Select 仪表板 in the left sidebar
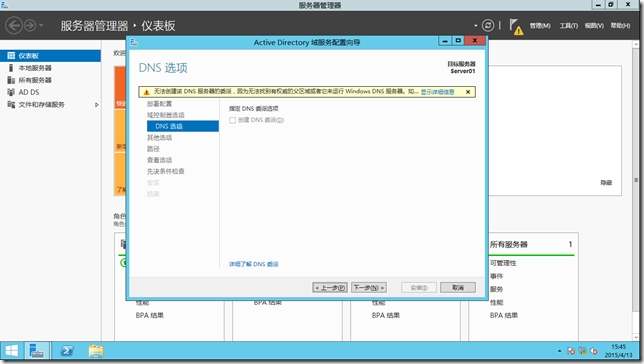Image resolution: width=644 pixels, height=364 pixels. 50,55
